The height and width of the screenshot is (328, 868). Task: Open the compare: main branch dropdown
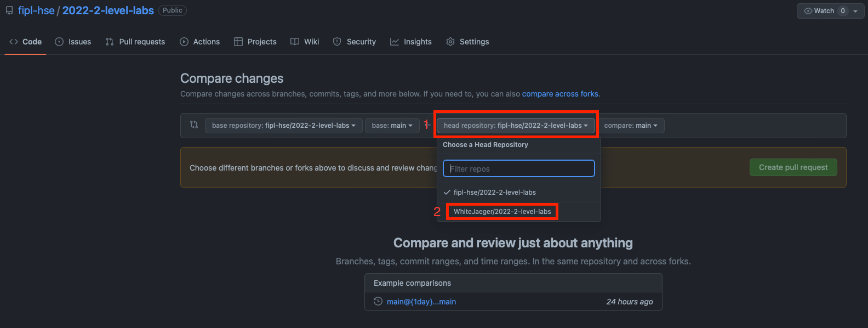[x=631, y=126]
